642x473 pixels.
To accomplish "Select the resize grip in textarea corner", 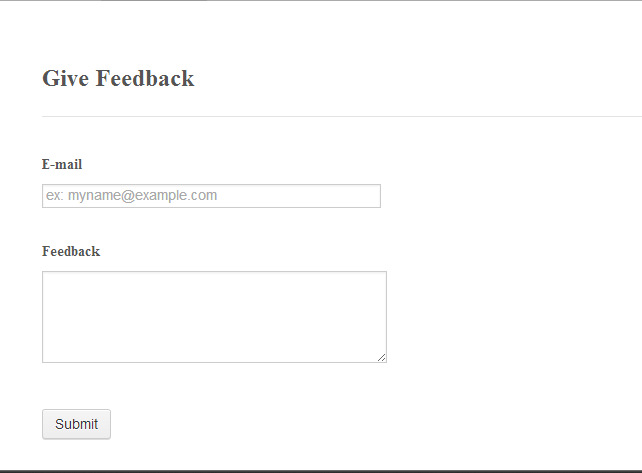I will (381, 357).
